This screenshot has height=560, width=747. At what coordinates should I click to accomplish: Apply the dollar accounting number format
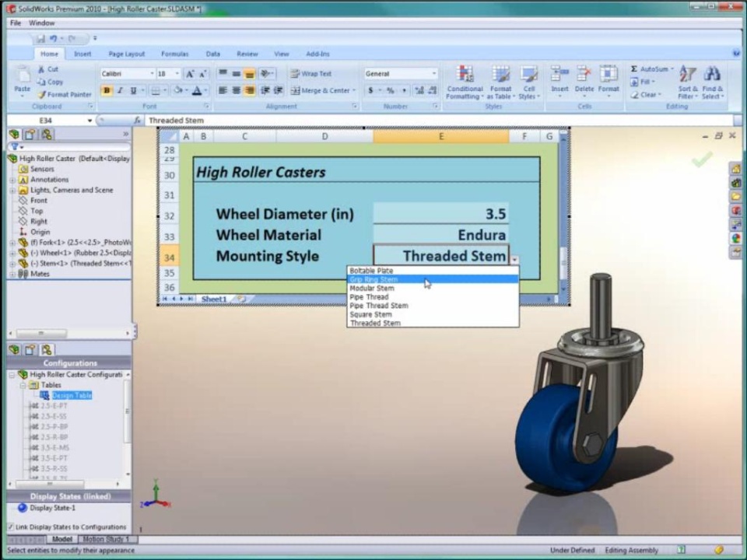[370, 90]
